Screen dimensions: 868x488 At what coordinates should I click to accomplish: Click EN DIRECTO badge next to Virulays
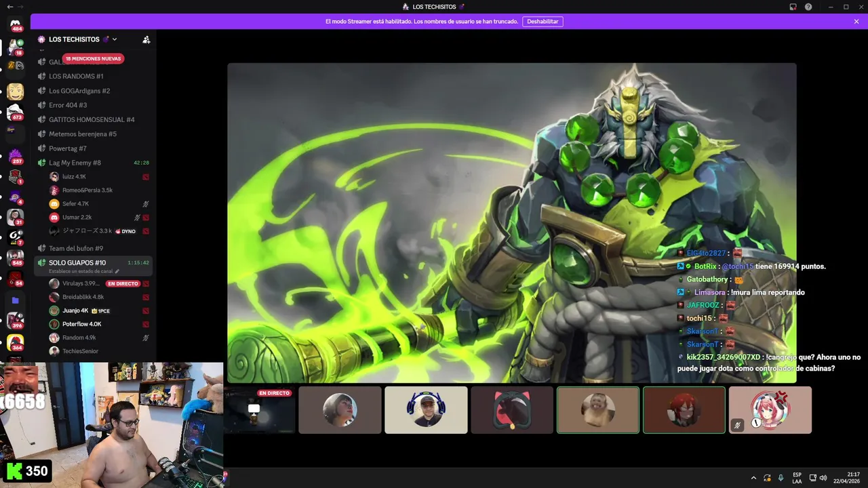(x=123, y=283)
